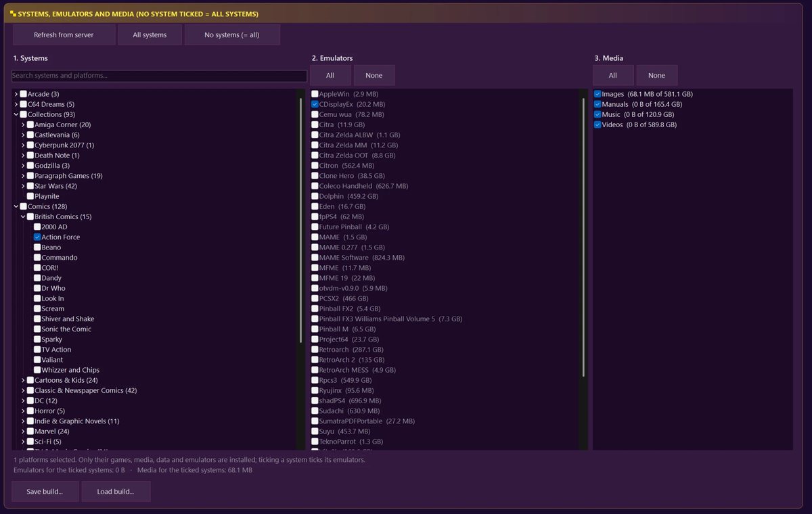Expand the Horror (5) node
812x514 pixels.
point(23,411)
